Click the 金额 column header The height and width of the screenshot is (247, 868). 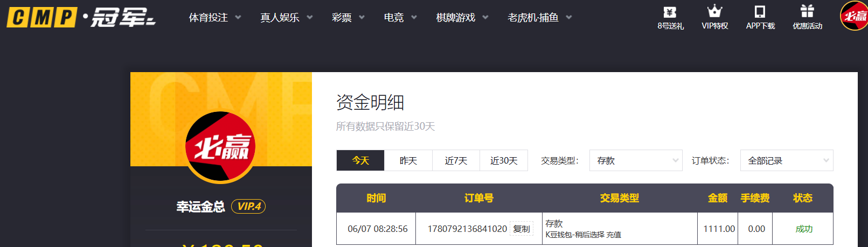coord(718,198)
